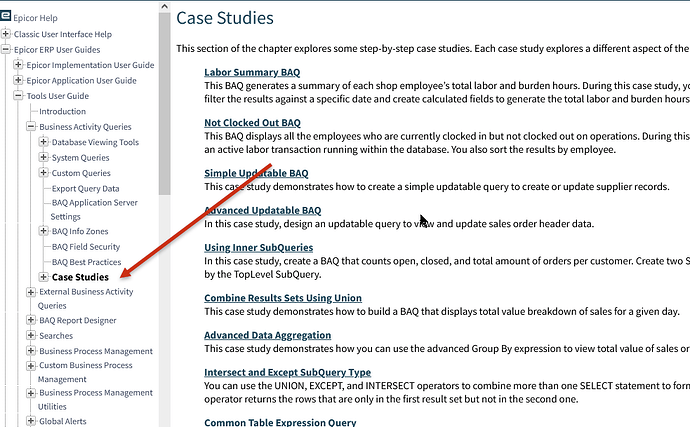690x427 pixels.
Task: Expand BAQ Info Zones node
Action: [43, 231]
